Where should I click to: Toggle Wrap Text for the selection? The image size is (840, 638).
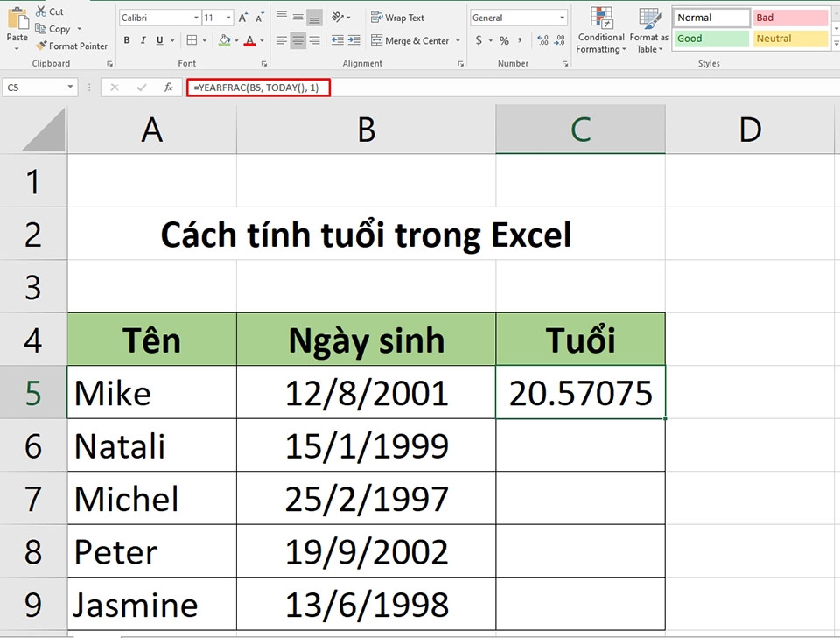click(x=398, y=17)
